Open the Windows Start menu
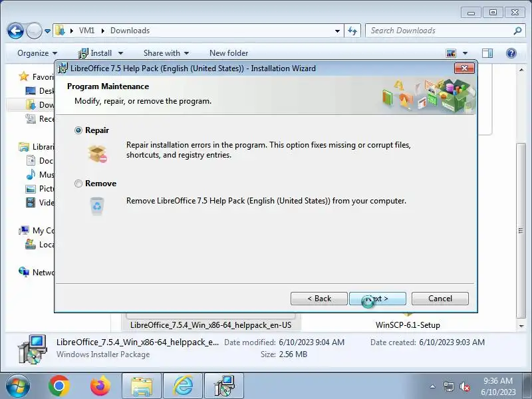The height and width of the screenshot is (399, 532). coord(17,386)
